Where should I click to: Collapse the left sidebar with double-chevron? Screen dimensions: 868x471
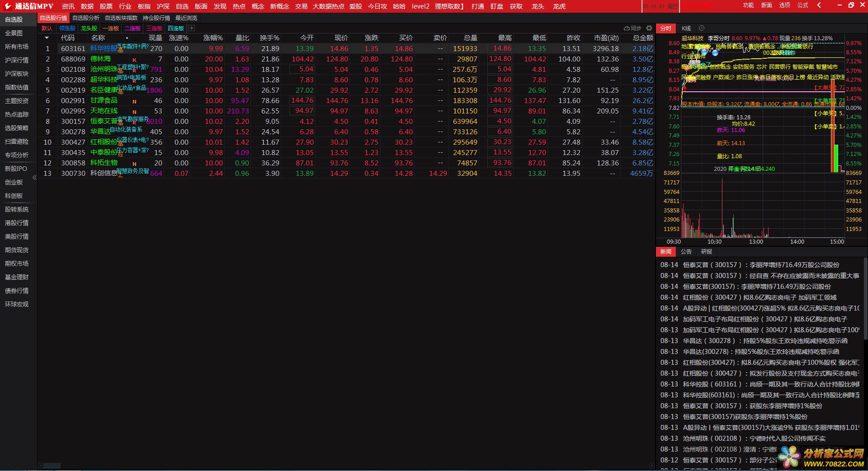click(34, 178)
